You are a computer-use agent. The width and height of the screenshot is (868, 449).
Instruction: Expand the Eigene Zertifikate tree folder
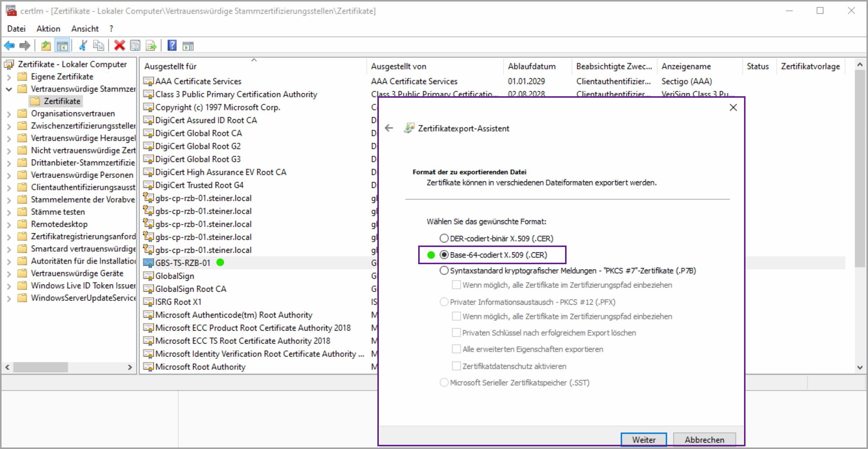click(9, 77)
